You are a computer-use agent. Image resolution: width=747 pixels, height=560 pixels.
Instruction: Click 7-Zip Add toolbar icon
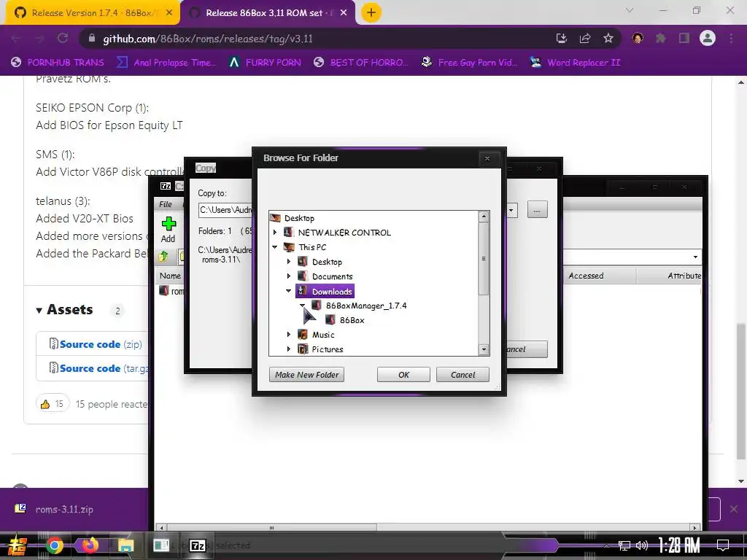pos(169,230)
